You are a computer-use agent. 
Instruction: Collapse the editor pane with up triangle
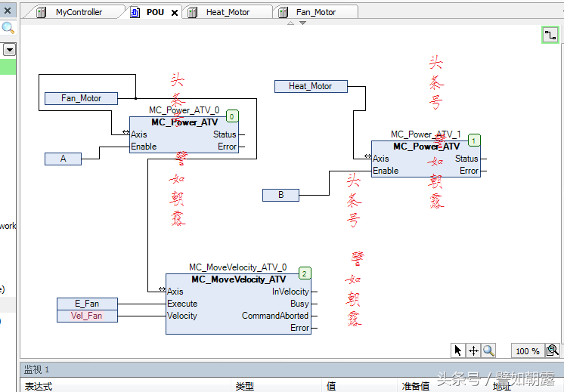point(290,23)
